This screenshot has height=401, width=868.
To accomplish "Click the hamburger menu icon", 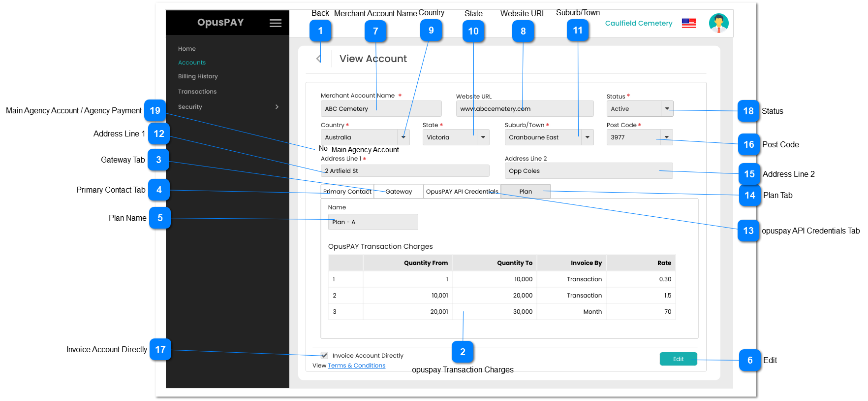I will click(x=276, y=23).
